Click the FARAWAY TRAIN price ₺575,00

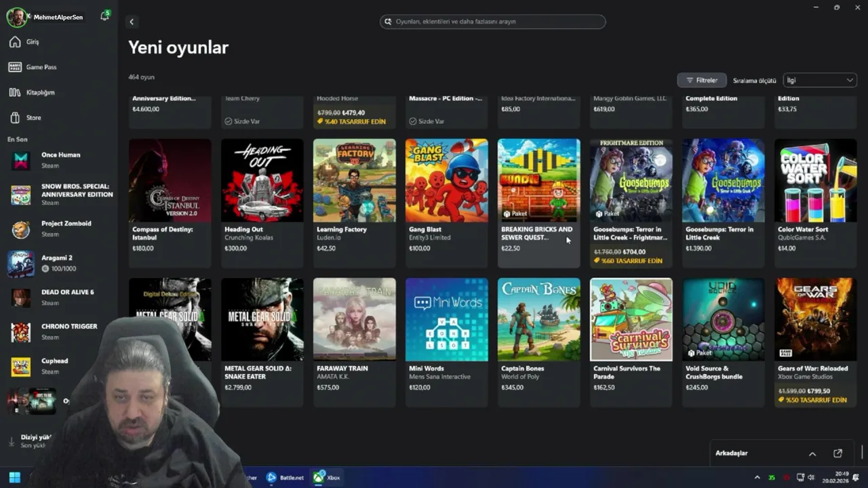[328, 388]
